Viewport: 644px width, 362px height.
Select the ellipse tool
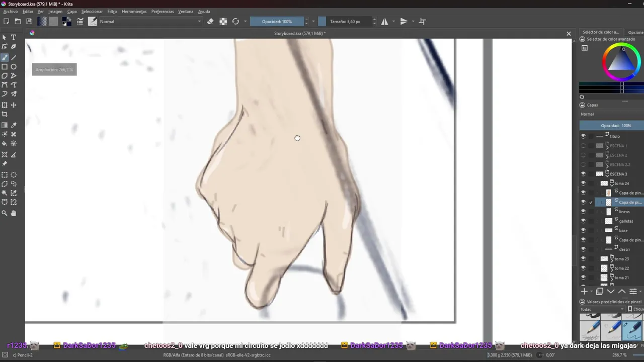pos(14,67)
